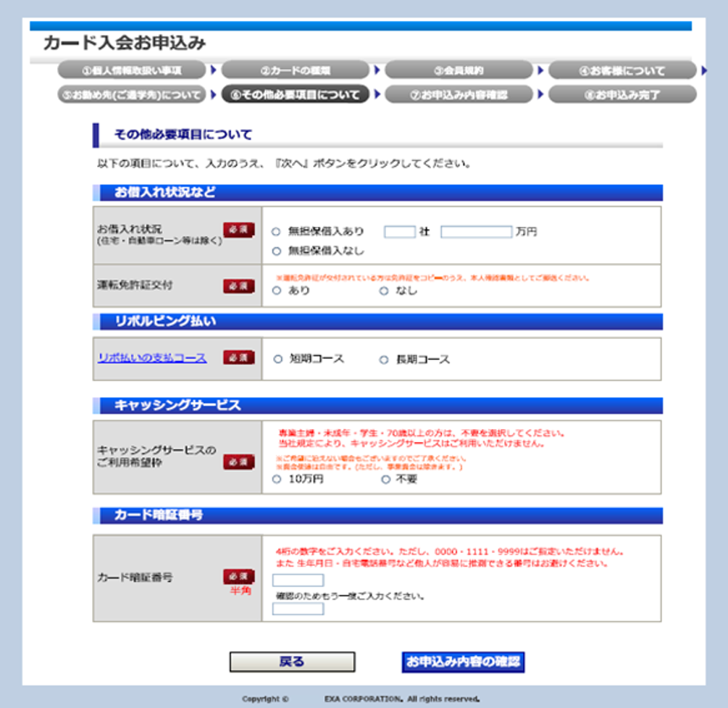Click the 戻る back button
This screenshot has width=728, height=708.
[x=293, y=662]
